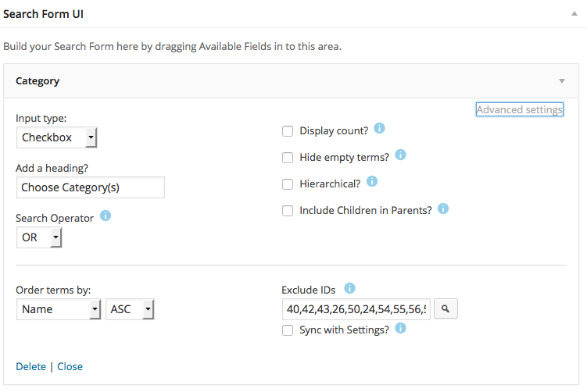Click info icon next to Sync with Settings
The width and height of the screenshot is (587, 392).
[400, 329]
